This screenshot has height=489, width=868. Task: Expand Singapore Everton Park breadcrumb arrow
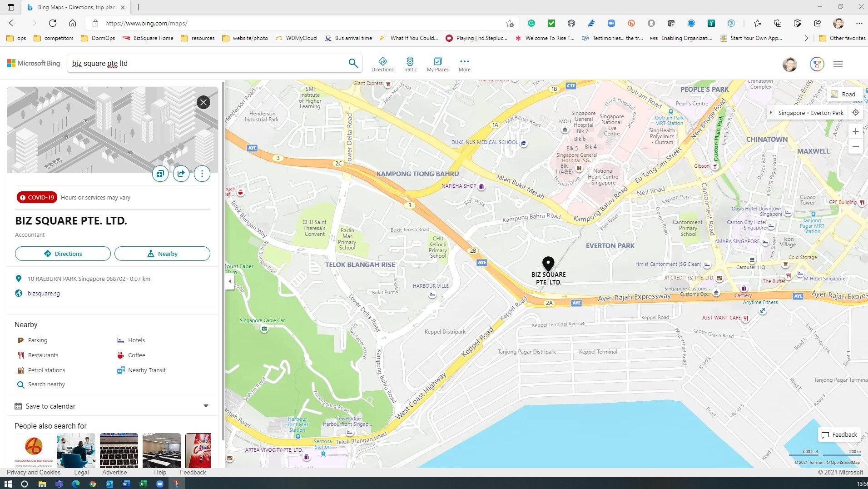pos(771,113)
